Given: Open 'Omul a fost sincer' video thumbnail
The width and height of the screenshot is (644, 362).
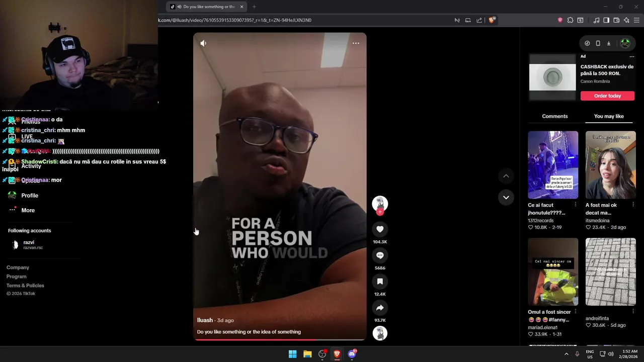Looking at the screenshot, I should point(553,272).
